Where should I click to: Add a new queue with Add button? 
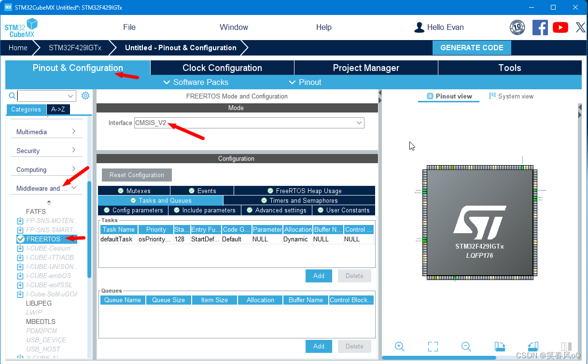click(319, 346)
